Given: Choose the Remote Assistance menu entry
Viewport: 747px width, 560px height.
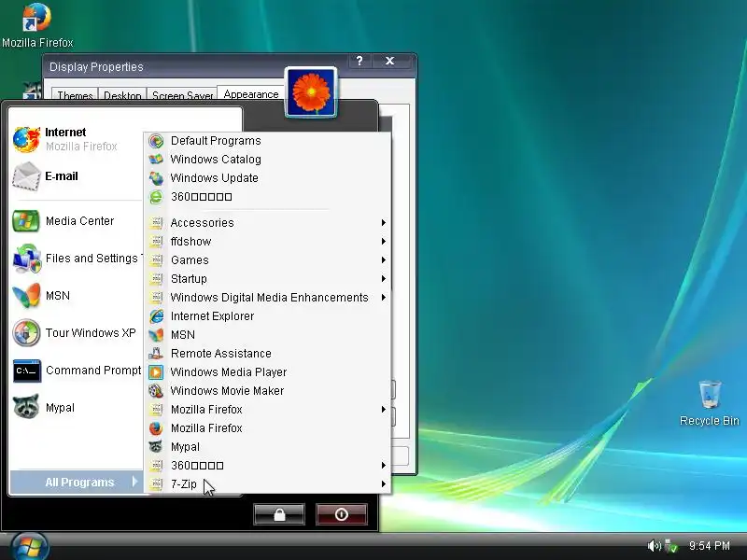Looking at the screenshot, I should click(x=267, y=354).
